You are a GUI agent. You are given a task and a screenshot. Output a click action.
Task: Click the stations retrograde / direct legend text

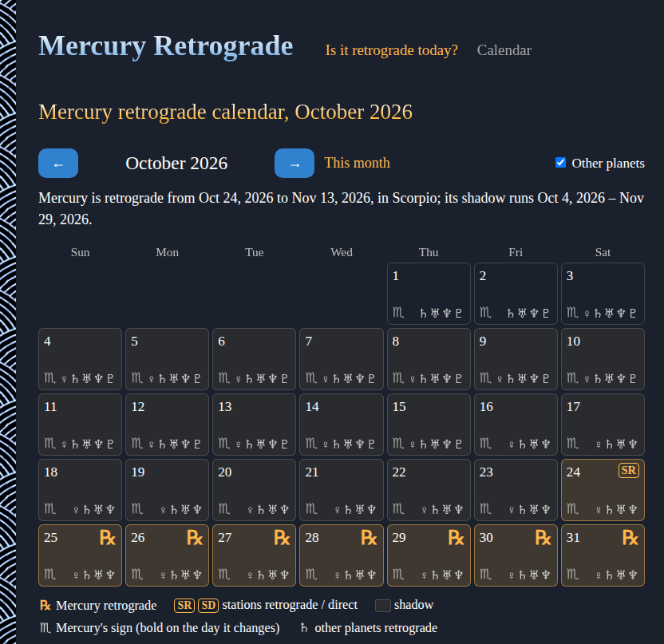click(x=290, y=605)
